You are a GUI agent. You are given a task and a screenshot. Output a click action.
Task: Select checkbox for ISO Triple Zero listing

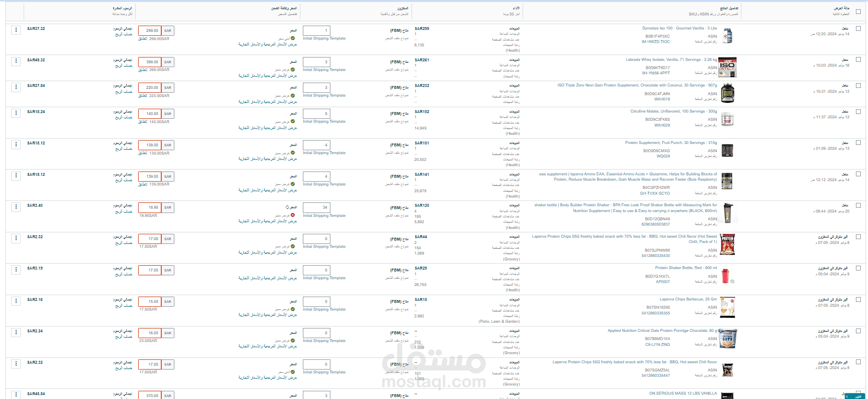point(858,85)
